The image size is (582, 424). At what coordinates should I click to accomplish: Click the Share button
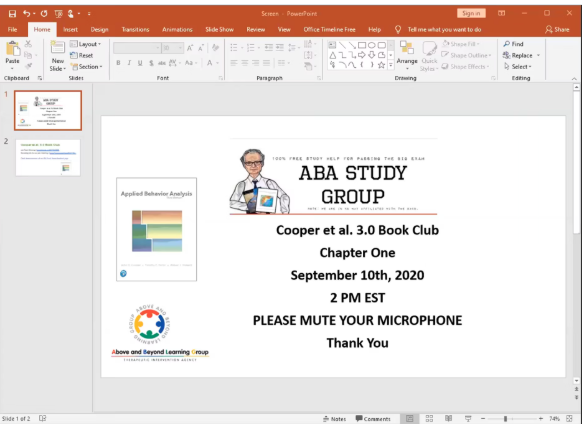[x=557, y=29]
